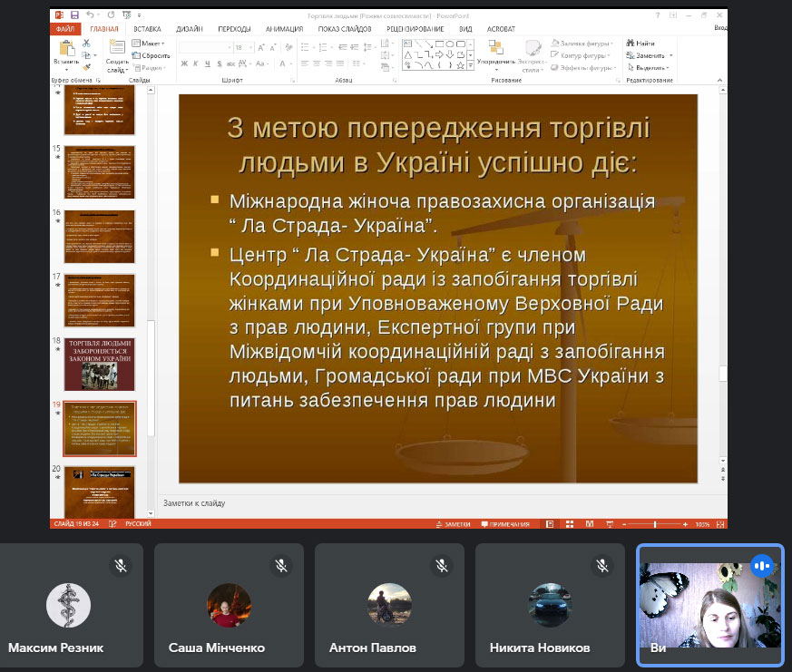Screen dimensions: 792x672
Task: Click the increase font size icon
Action: 261,47
